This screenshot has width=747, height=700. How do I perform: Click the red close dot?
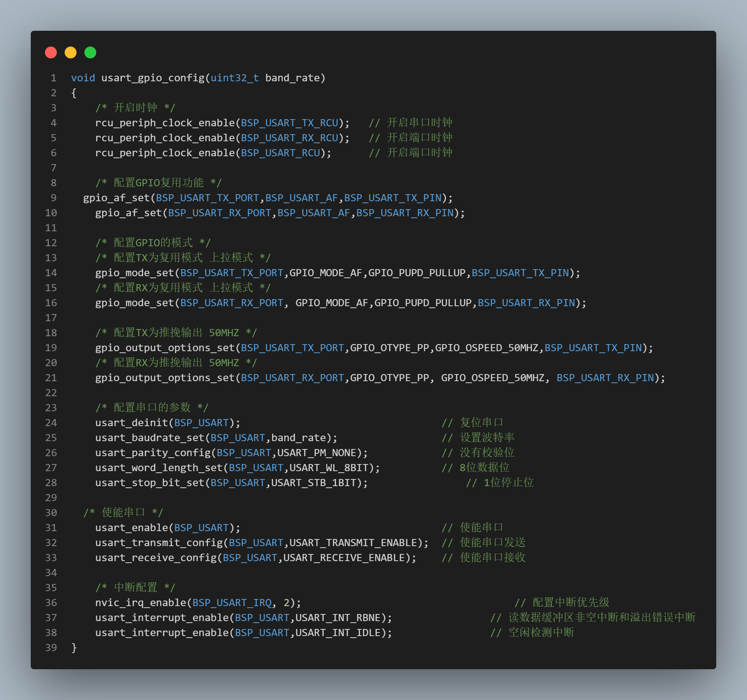pos(51,52)
